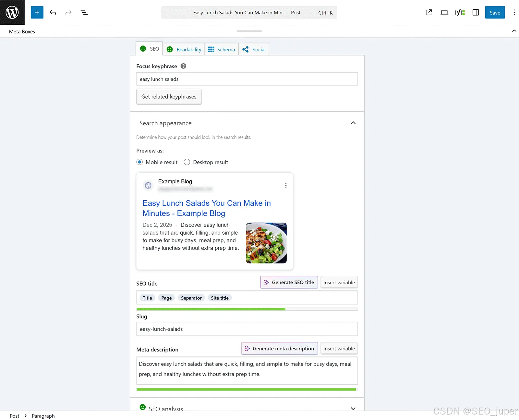Click the globe favicon in preview
The height and width of the screenshot is (420, 519).
click(148, 185)
